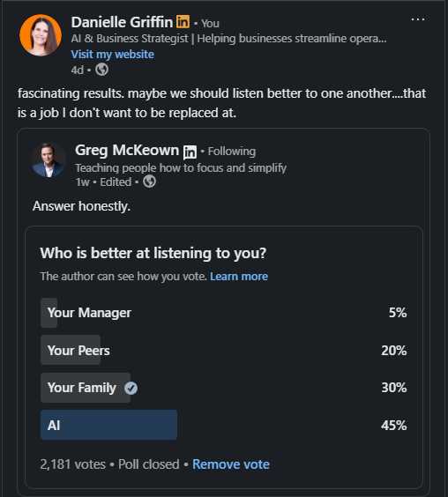Click Greg McKeown's profile picture
Viewport: 448px width, 497px height.
point(49,159)
